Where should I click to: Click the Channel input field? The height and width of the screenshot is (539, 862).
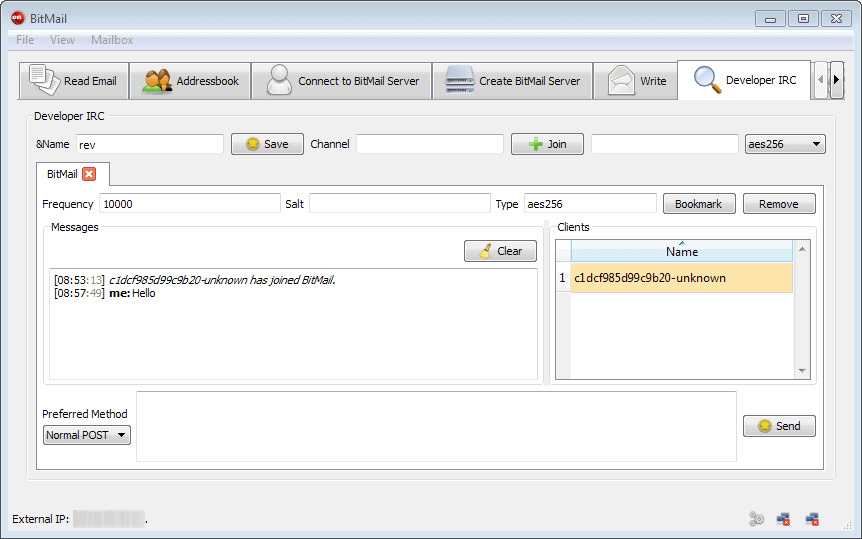pos(430,144)
